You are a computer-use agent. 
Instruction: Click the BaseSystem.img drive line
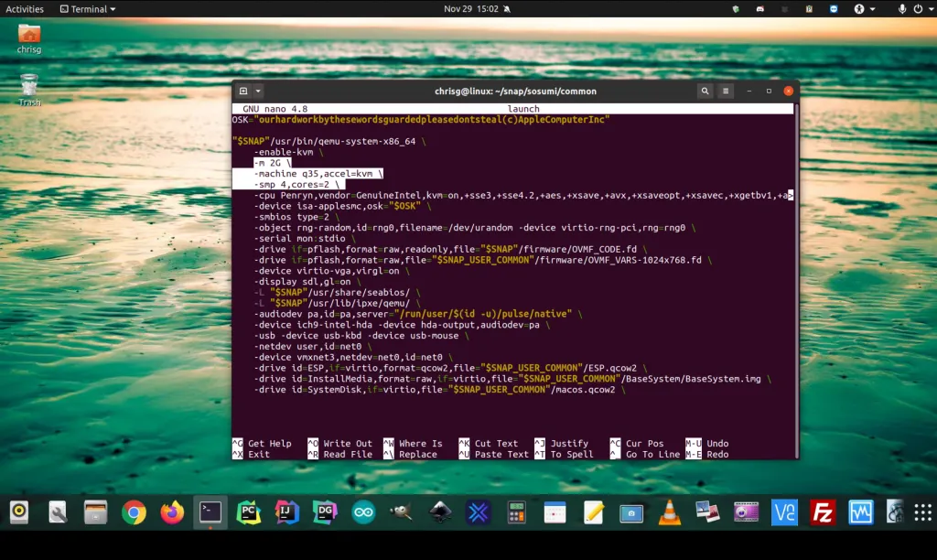click(x=512, y=379)
